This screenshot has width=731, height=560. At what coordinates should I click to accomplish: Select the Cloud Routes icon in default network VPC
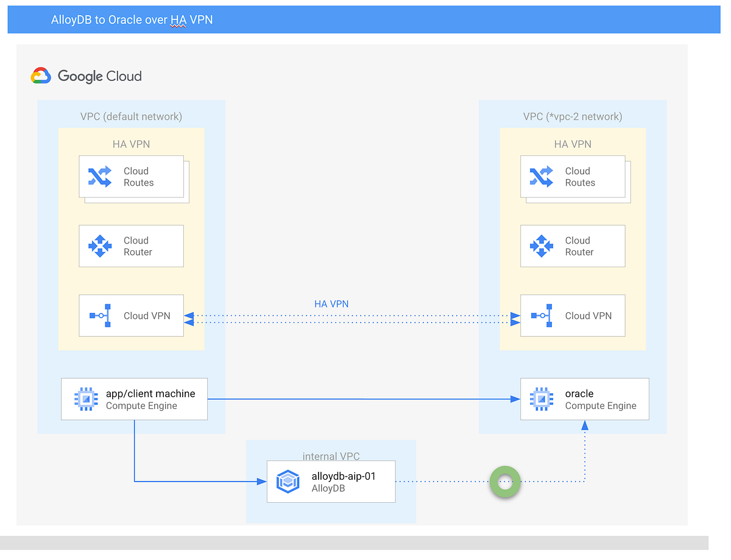coord(99,177)
